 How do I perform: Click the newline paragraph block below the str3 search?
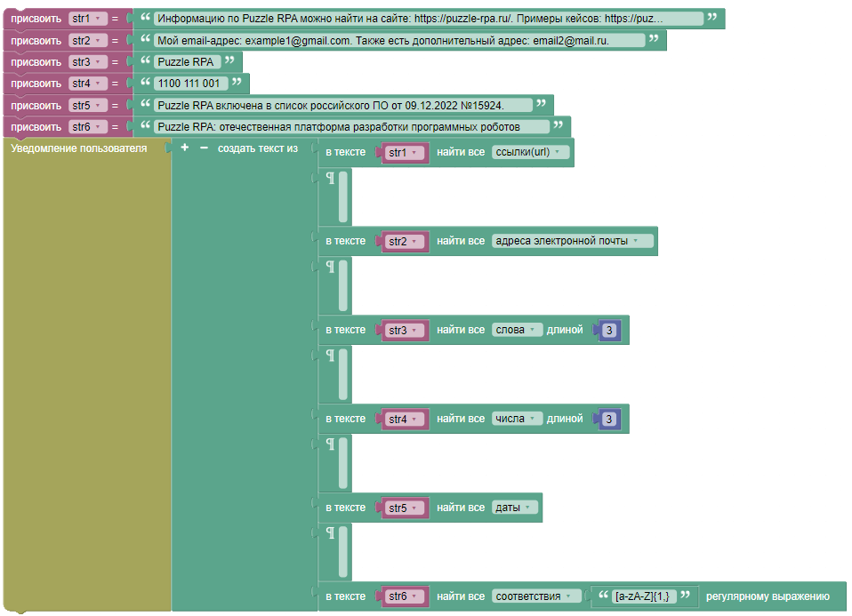pyautogui.click(x=335, y=373)
